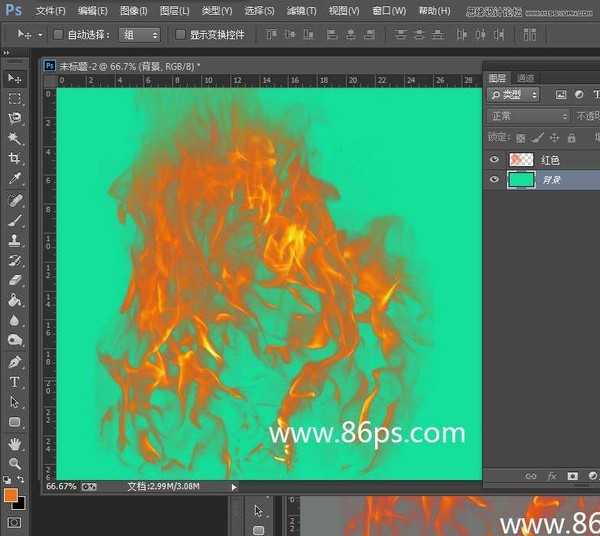Viewport: 600px width, 536px height.
Task: Select the Paint Bucket tool
Action: pos(15,300)
